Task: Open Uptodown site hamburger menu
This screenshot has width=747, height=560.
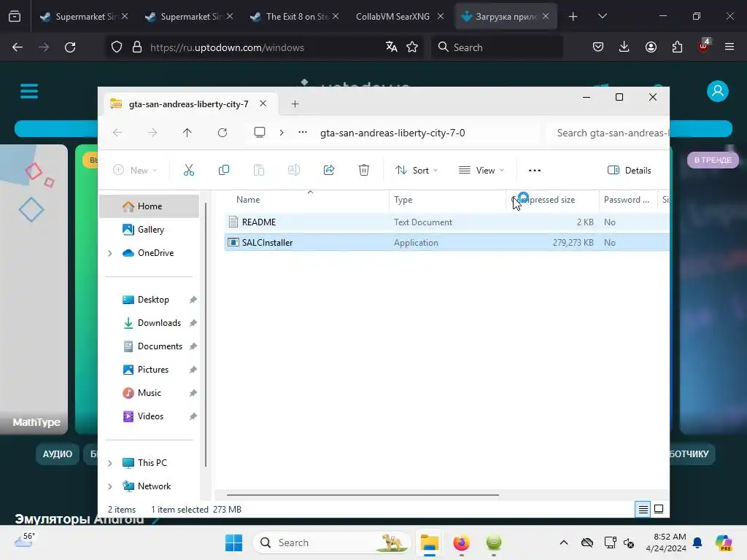Action: coord(29,91)
